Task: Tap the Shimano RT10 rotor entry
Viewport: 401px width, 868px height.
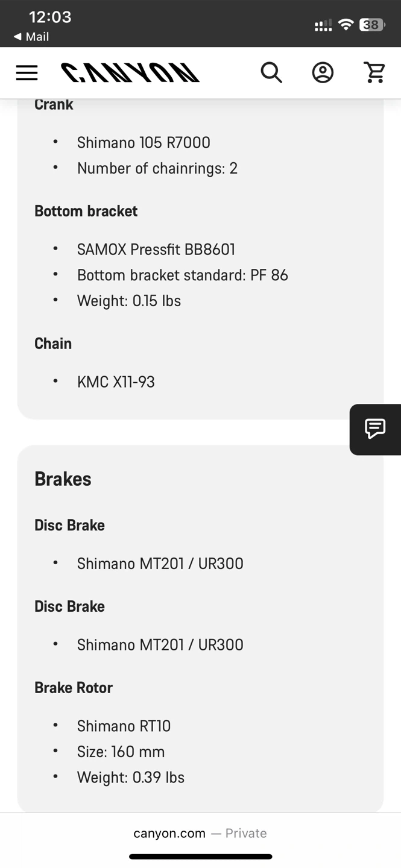Action: [124, 726]
